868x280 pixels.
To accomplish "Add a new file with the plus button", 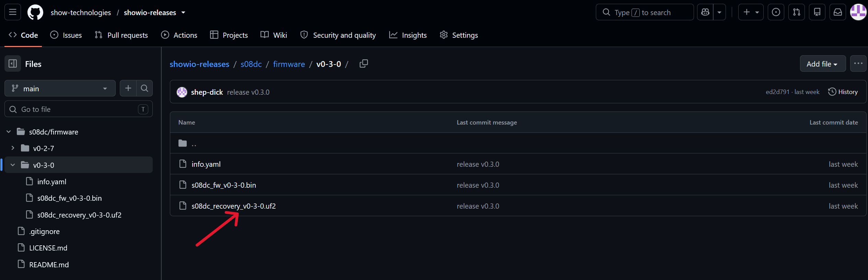I will tap(128, 89).
